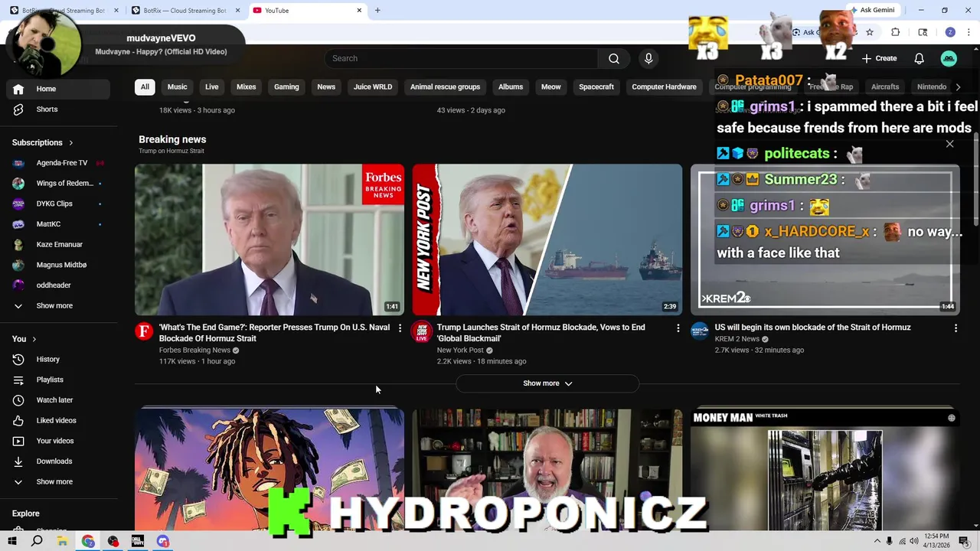Click into the YouTube search field

pos(462,58)
